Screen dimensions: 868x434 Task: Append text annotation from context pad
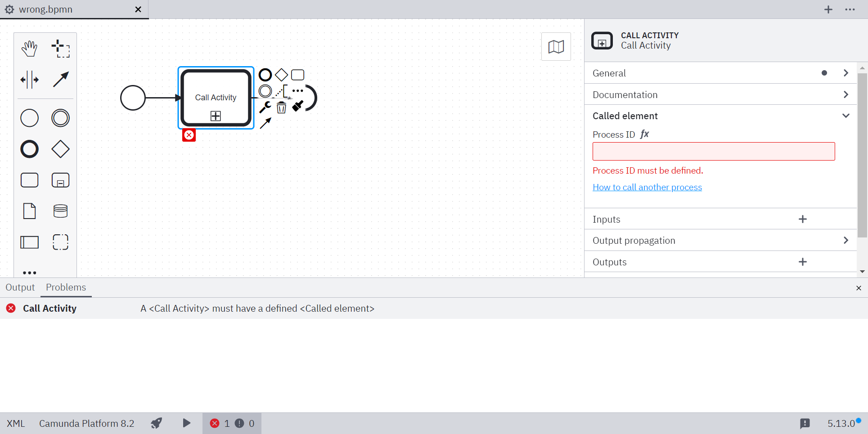point(282,91)
